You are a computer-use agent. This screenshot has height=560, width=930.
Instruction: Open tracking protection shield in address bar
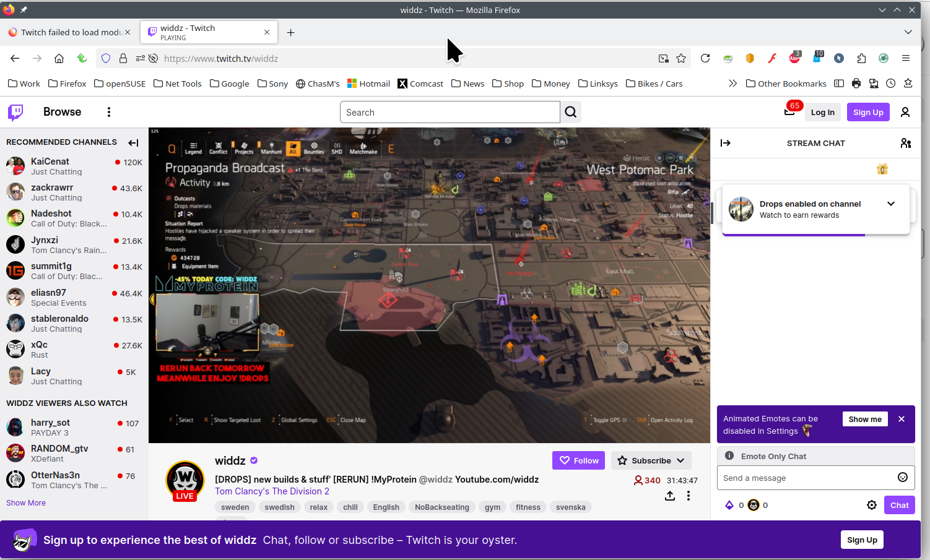[106, 58]
